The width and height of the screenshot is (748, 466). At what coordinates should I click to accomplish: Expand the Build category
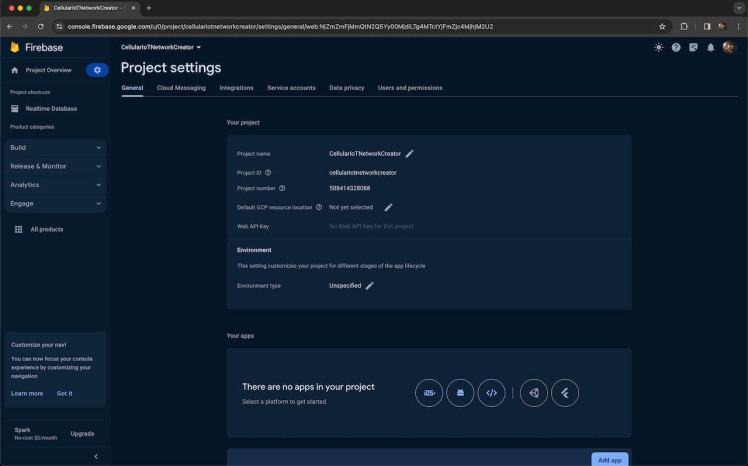(55, 147)
